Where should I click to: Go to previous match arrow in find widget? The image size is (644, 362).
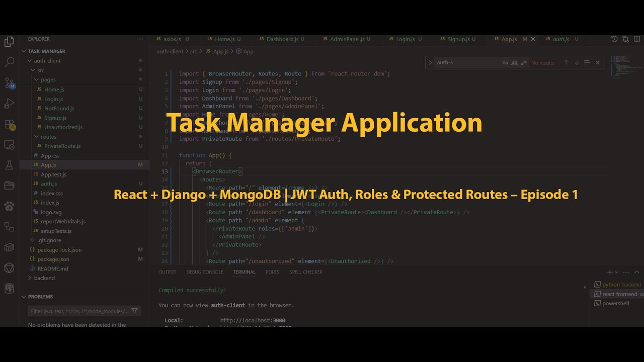pyautogui.click(x=566, y=63)
